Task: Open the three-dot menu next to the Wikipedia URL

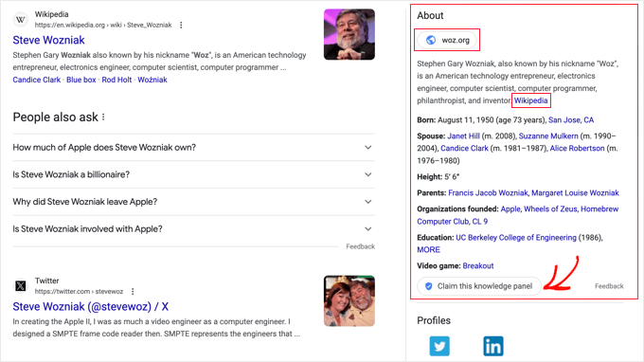Action: (181, 25)
